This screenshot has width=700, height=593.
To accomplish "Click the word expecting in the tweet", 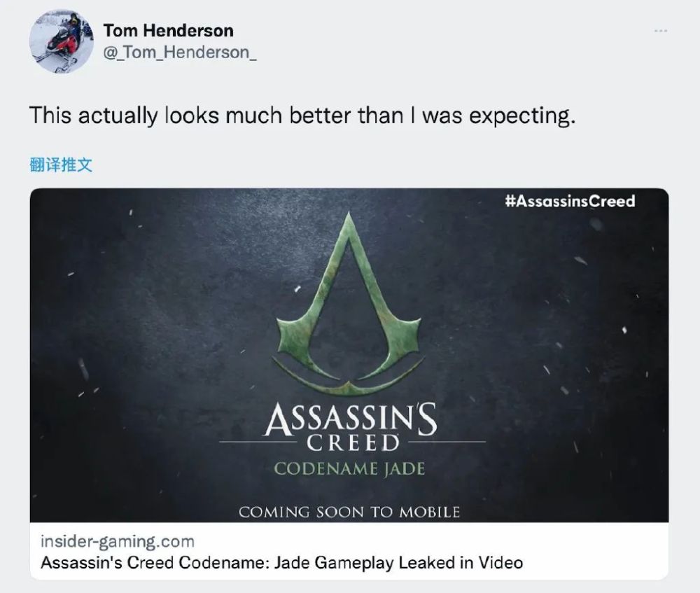I will point(522,117).
